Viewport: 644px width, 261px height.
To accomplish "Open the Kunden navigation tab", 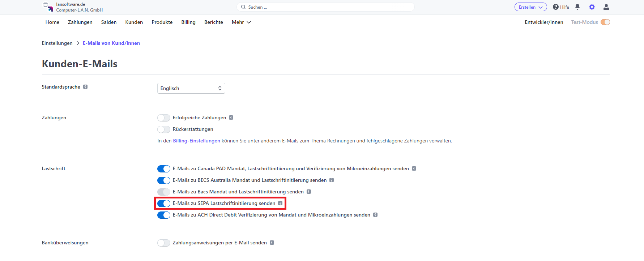I will coord(134,22).
